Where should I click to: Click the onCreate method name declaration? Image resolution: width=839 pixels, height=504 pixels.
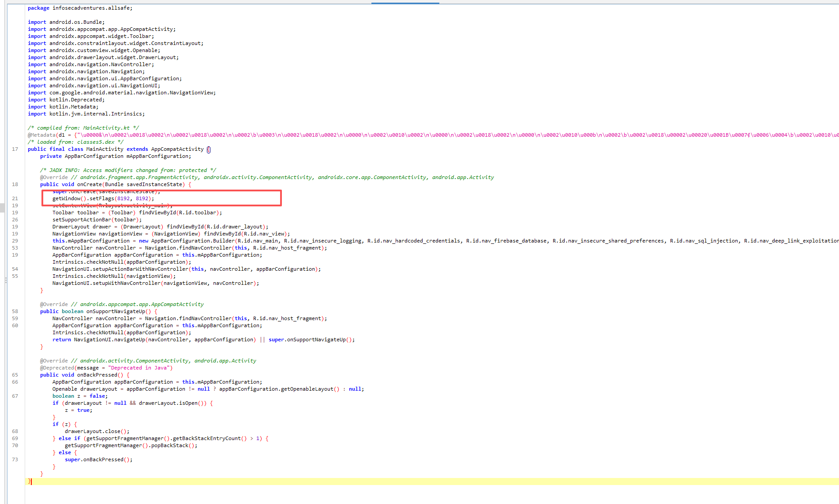click(90, 184)
